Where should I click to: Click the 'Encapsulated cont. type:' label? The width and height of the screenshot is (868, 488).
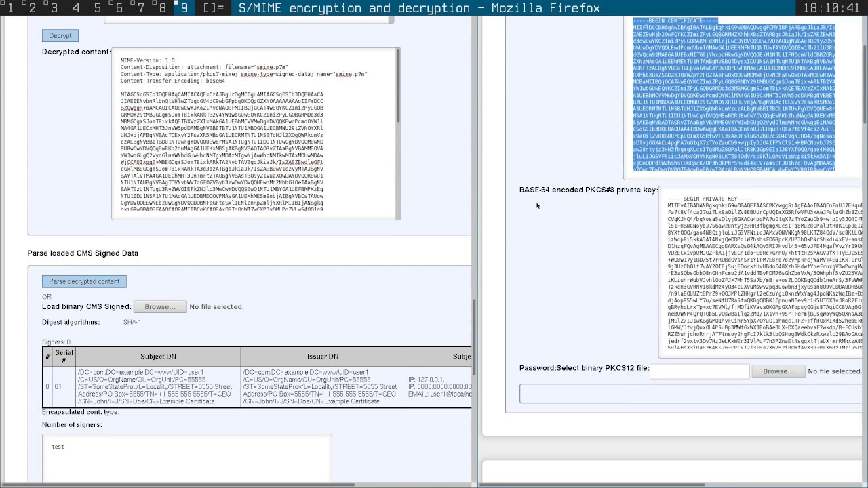(81, 412)
